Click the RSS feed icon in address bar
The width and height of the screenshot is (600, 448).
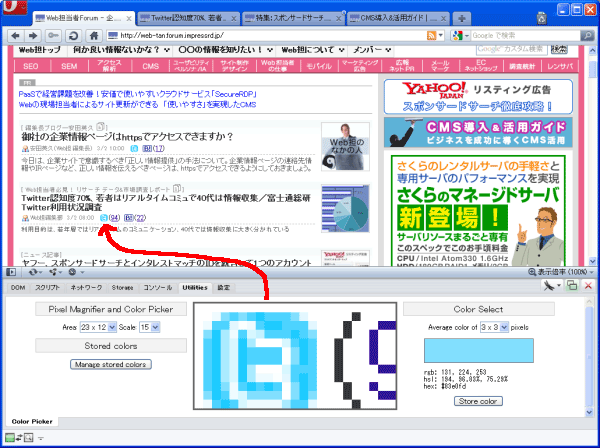click(431, 36)
